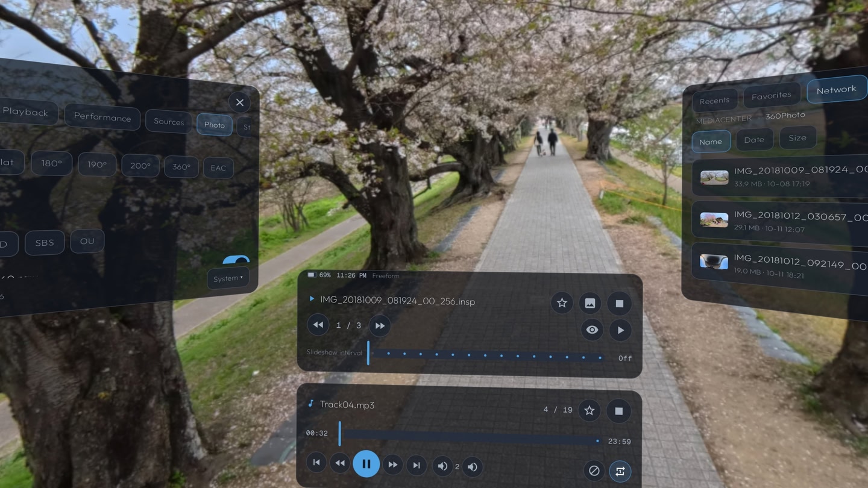
Task: Stop the photo viewer
Action: click(x=619, y=304)
